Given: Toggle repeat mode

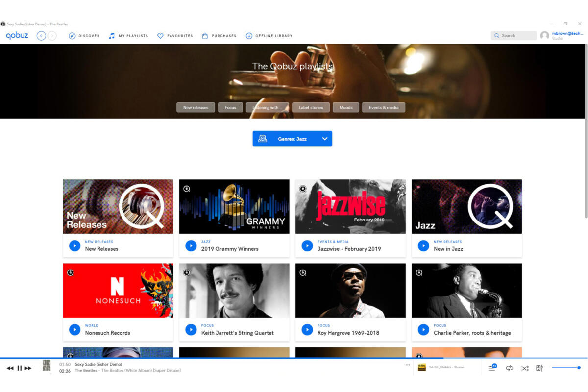Looking at the screenshot, I should 509,368.
